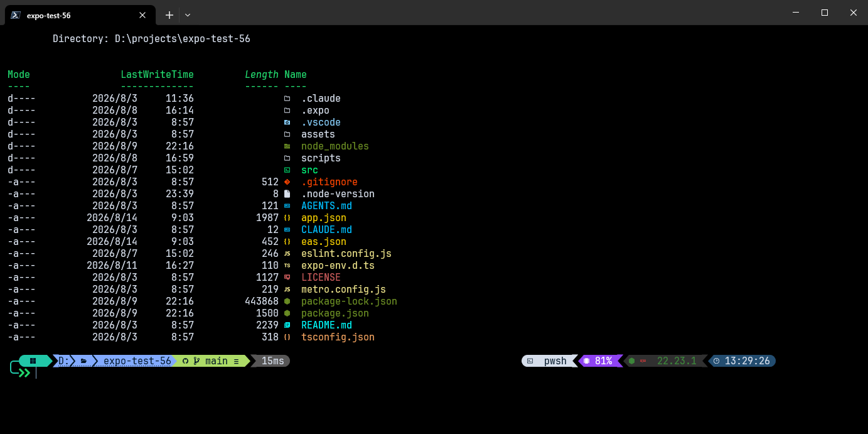Click the license icon beside LICENSE
Image resolution: width=868 pixels, height=434 pixels.
(x=287, y=278)
